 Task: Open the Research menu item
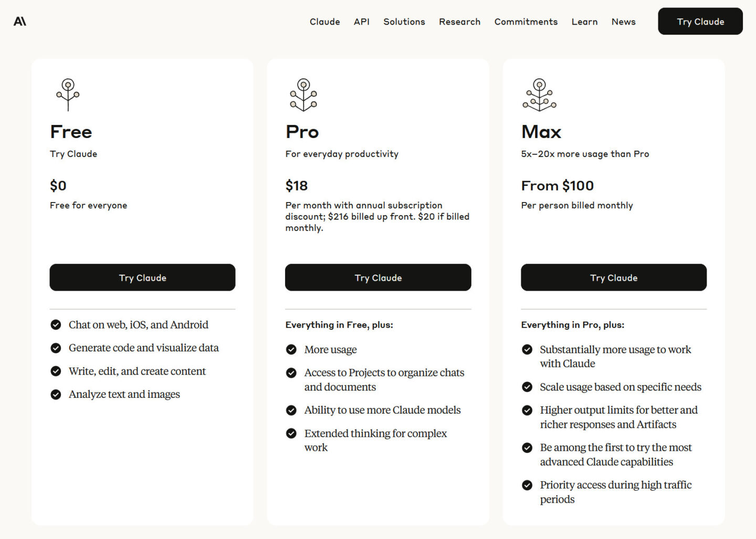[459, 22]
